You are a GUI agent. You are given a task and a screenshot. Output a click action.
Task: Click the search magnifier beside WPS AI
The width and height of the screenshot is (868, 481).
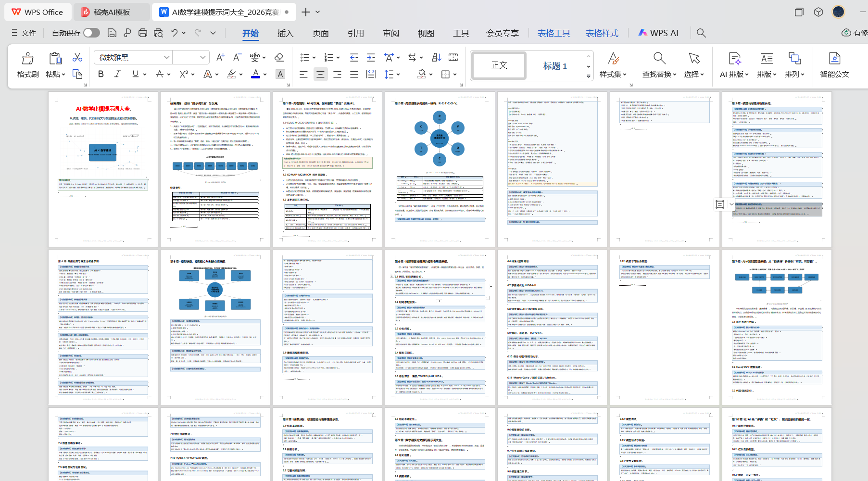(x=701, y=33)
